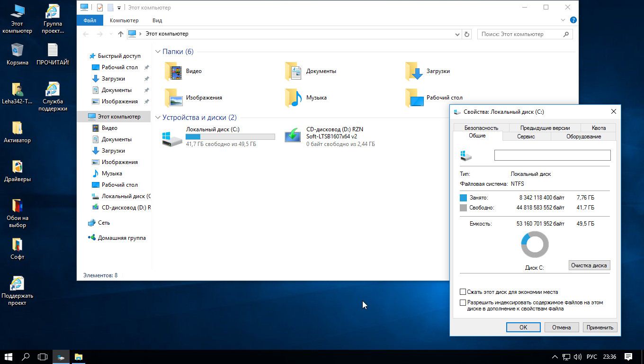Select the Изображения folder in Папки
This screenshot has width=644, height=364.
click(193, 98)
